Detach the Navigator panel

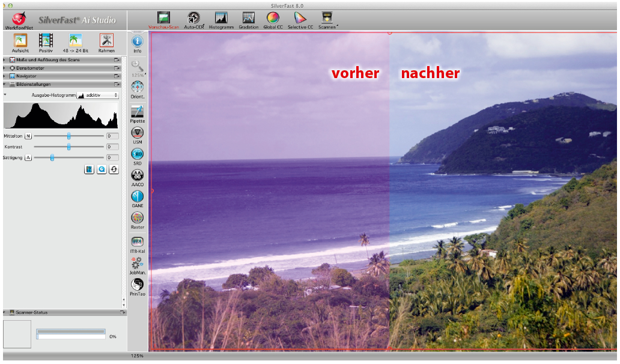point(117,76)
